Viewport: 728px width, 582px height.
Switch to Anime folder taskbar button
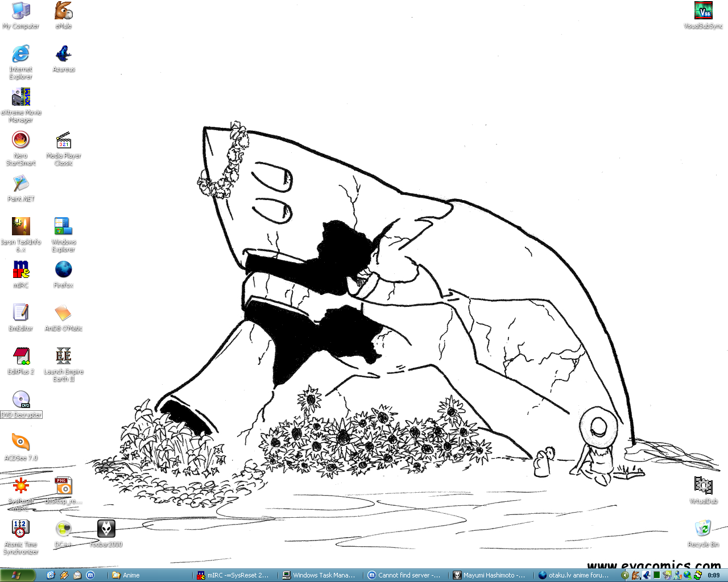(150, 575)
